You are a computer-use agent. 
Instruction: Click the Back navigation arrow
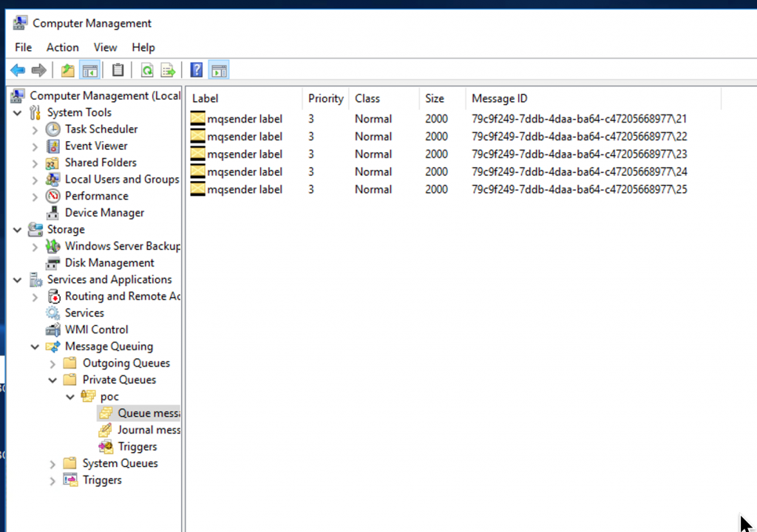pyautogui.click(x=17, y=69)
